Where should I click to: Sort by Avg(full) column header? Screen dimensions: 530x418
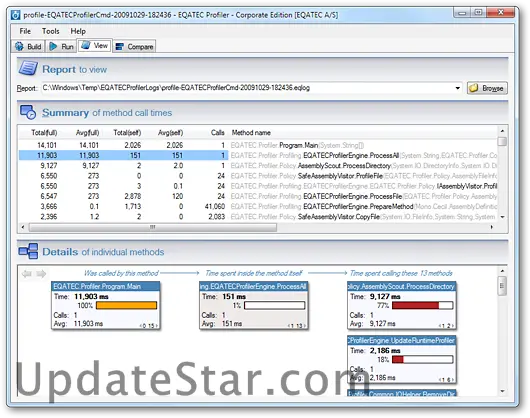[87, 133]
